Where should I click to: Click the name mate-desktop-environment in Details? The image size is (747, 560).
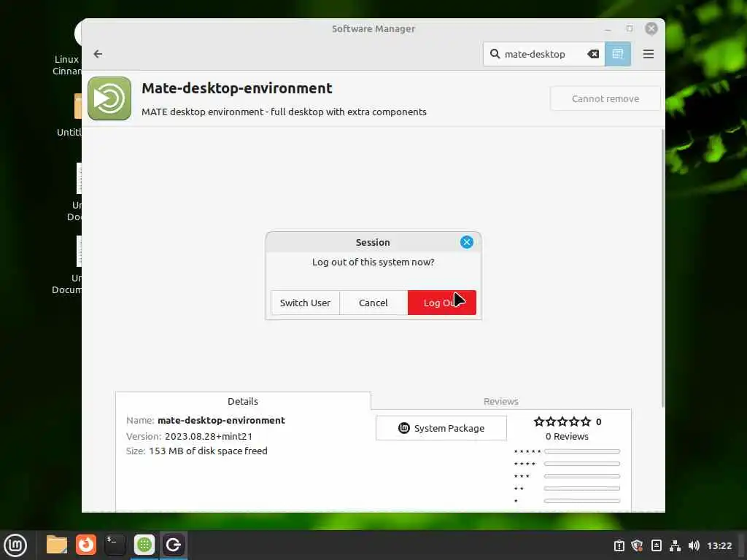coord(221,421)
